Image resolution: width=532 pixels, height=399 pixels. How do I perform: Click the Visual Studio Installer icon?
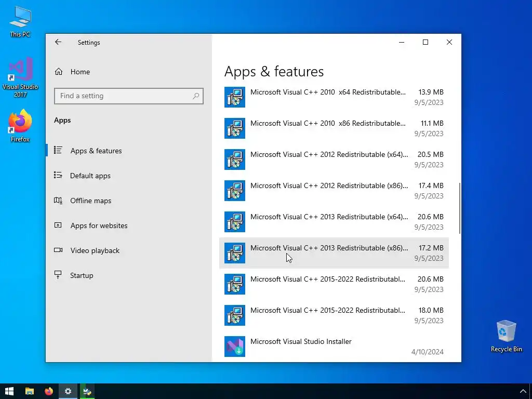click(235, 347)
